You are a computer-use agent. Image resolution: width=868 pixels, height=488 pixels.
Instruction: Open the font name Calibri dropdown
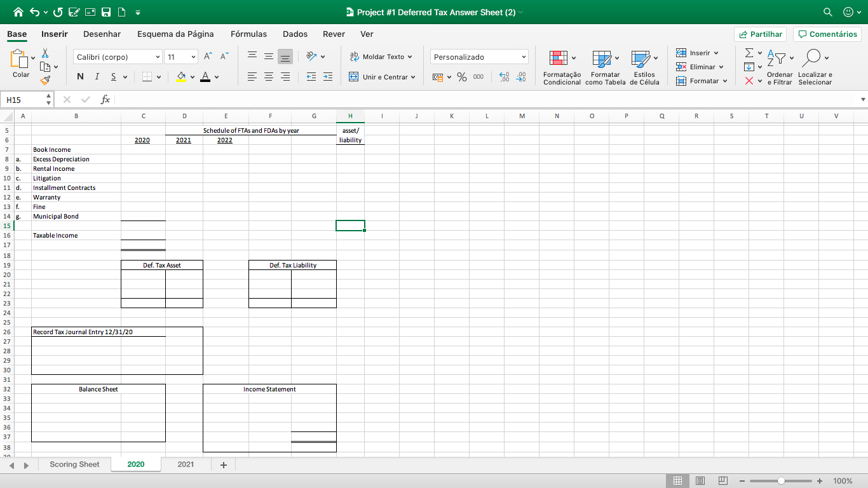pyautogui.click(x=158, y=57)
